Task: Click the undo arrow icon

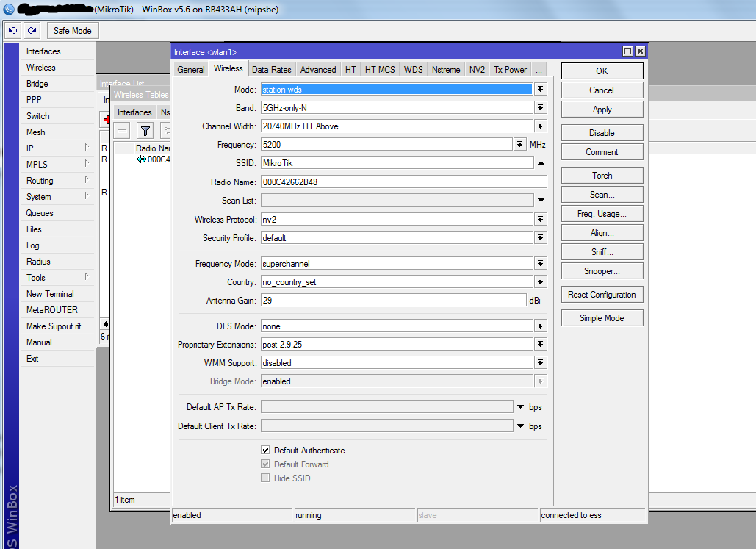Action: coord(12,30)
